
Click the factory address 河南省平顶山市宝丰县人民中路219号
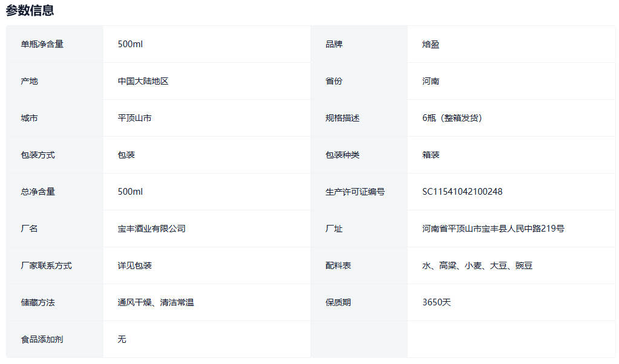pos(493,229)
